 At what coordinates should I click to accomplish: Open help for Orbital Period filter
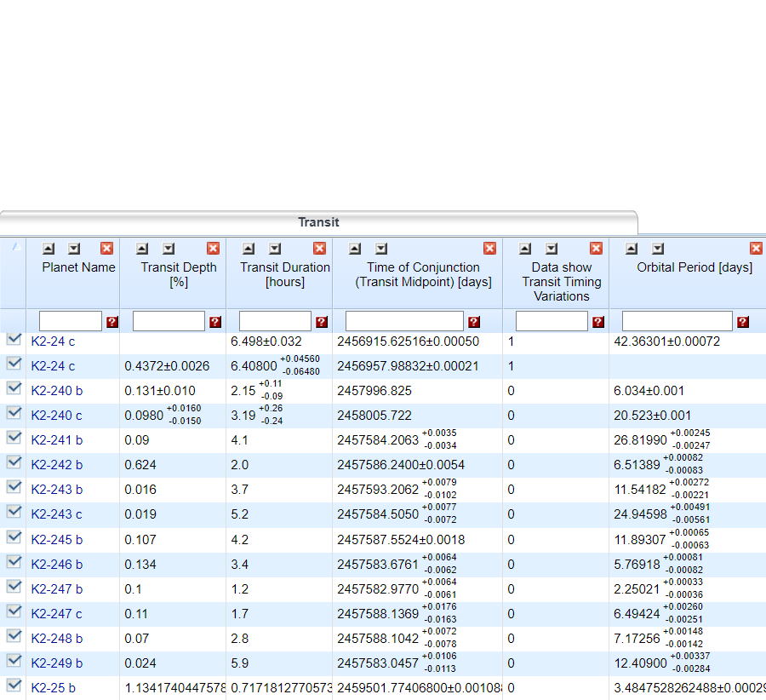pyautogui.click(x=743, y=322)
